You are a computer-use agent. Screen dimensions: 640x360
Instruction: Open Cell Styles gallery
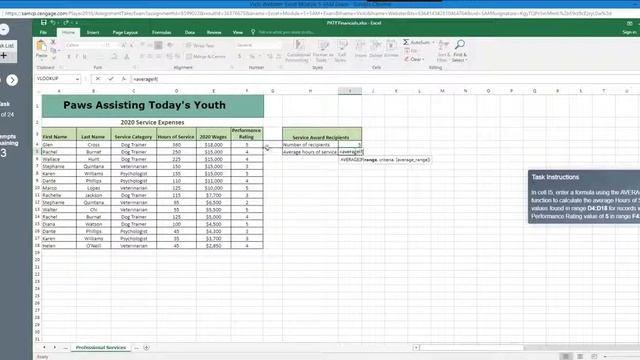341,51
